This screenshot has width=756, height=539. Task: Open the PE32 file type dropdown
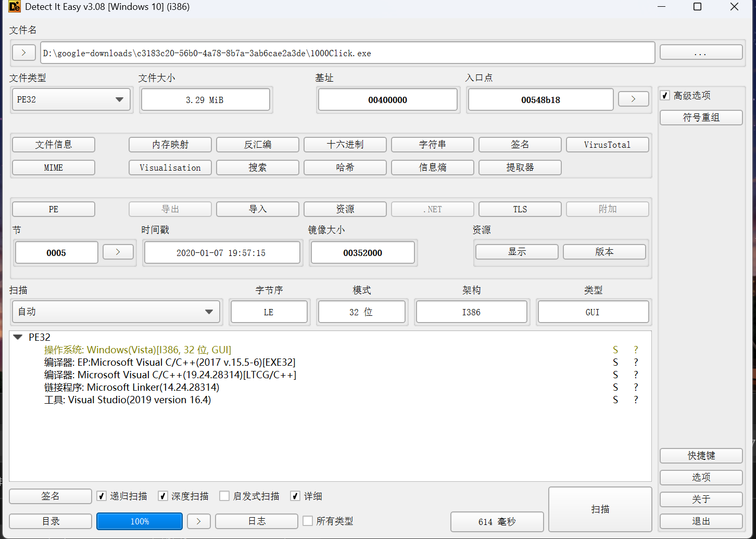click(x=71, y=99)
